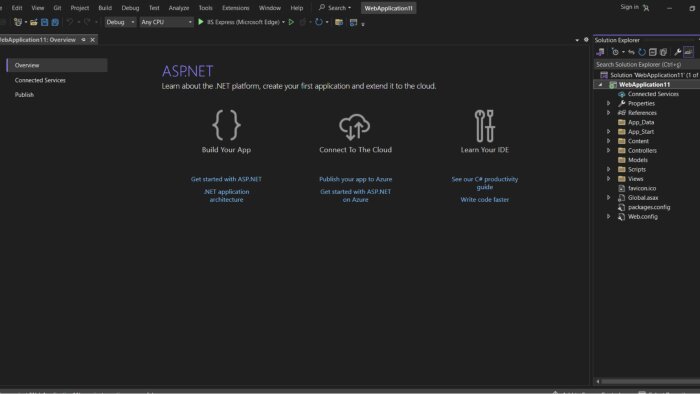
Task: Open Get started with ASP.NET on Azure link
Action: (355, 195)
